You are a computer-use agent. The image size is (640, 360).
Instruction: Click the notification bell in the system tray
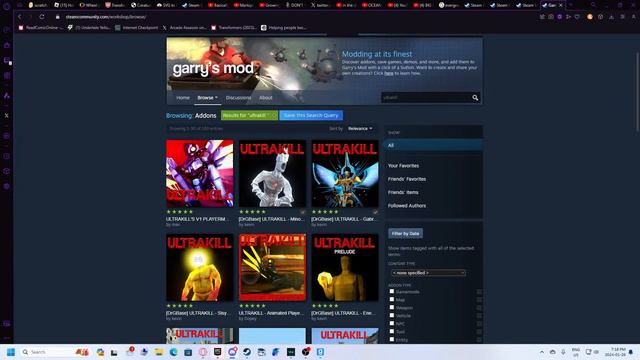click(x=631, y=352)
